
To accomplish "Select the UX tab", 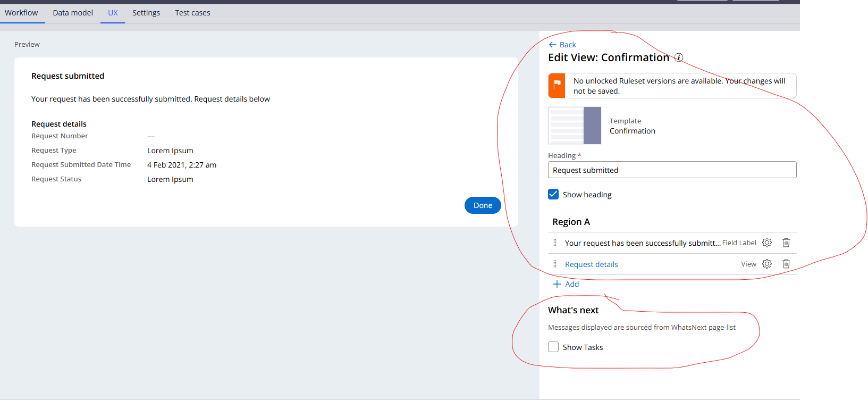I will click(x=113, y=13).
